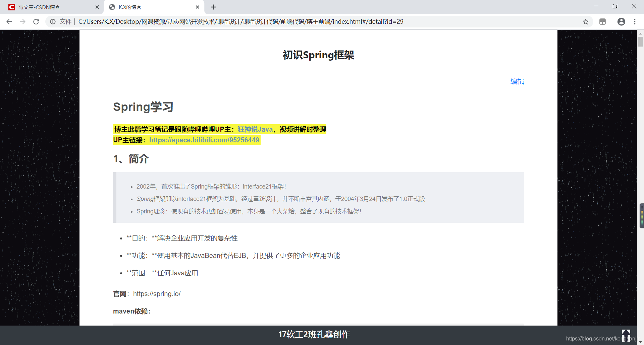644x345 pixels.
Task: Open the browser extension icon
Action: tap(602, 22)
